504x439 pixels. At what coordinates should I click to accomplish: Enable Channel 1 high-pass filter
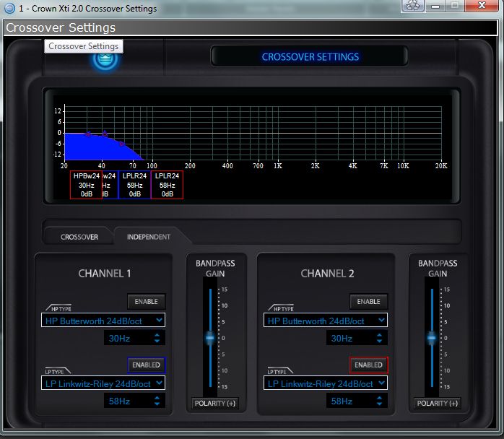(147, 301)
